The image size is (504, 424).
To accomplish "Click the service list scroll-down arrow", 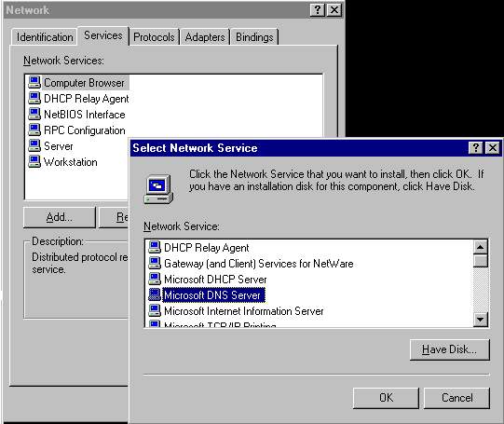I will pos(480,320).
